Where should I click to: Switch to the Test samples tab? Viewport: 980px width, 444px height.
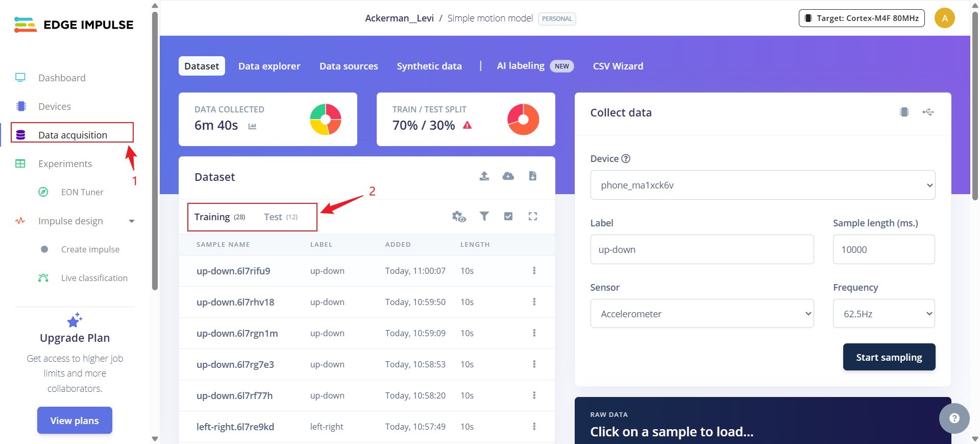(281, 217)
